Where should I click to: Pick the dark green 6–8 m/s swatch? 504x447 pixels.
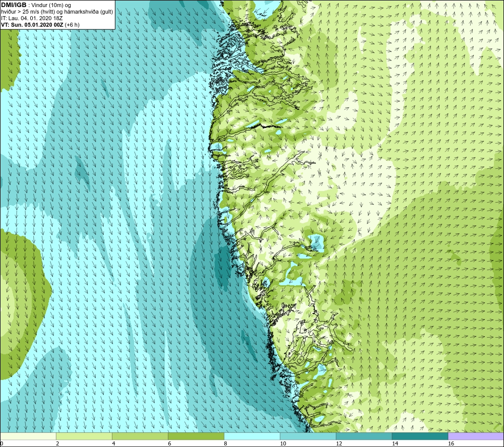pos(196,436)
